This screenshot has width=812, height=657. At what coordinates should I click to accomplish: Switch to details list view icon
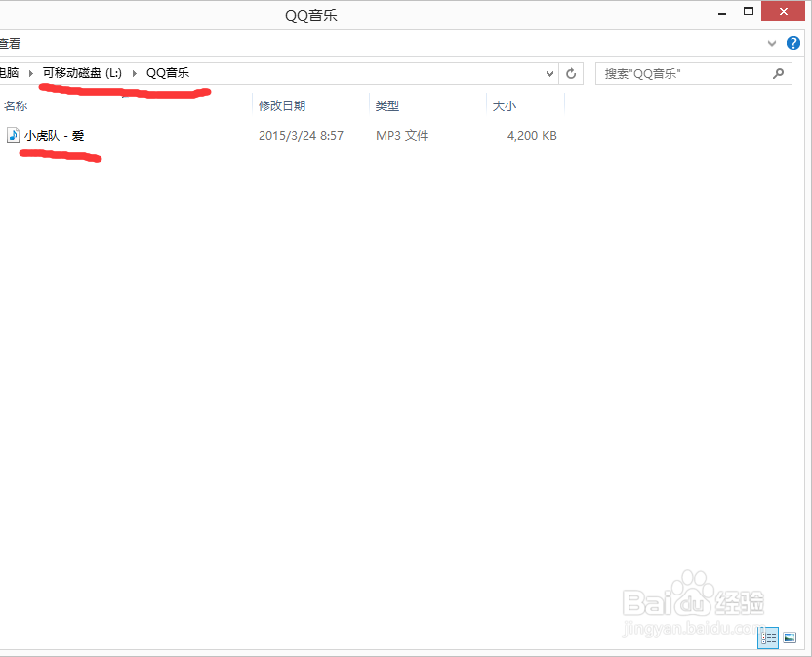pyautogui.click(x=768, y=637)
